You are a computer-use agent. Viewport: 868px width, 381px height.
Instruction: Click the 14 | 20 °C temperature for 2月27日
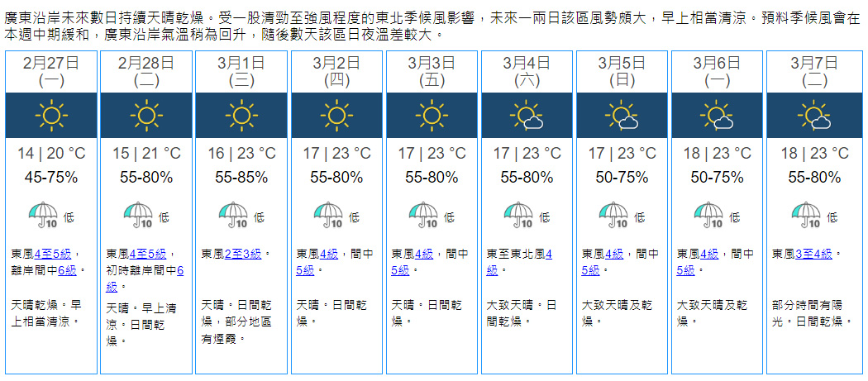51,154
